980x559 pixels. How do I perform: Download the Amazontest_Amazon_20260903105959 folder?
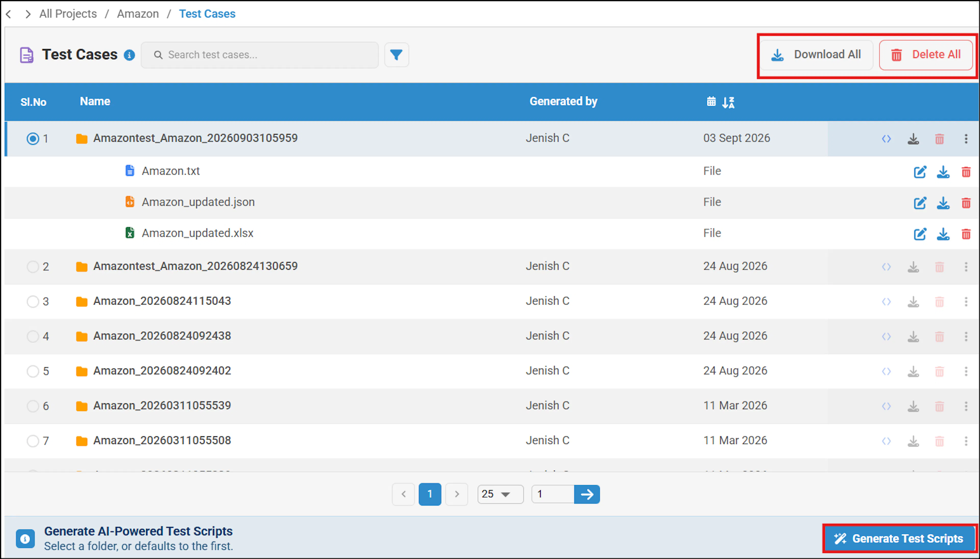pyautogui.click(x=913, y=138)
